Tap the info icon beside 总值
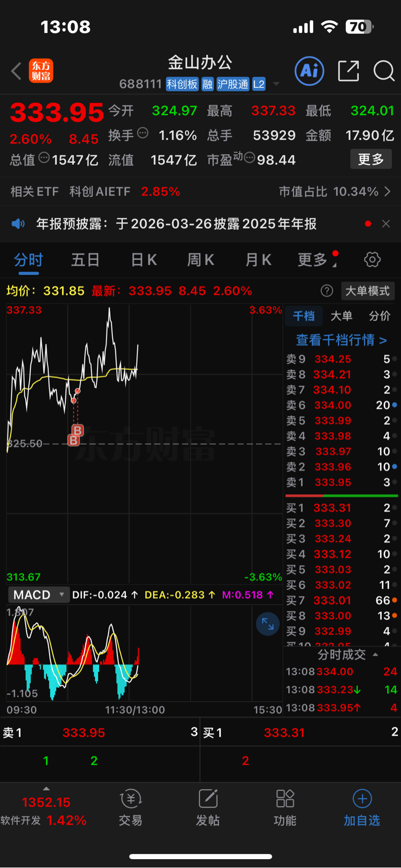This screenshot has width=401, height=868. tap(44, 157)
